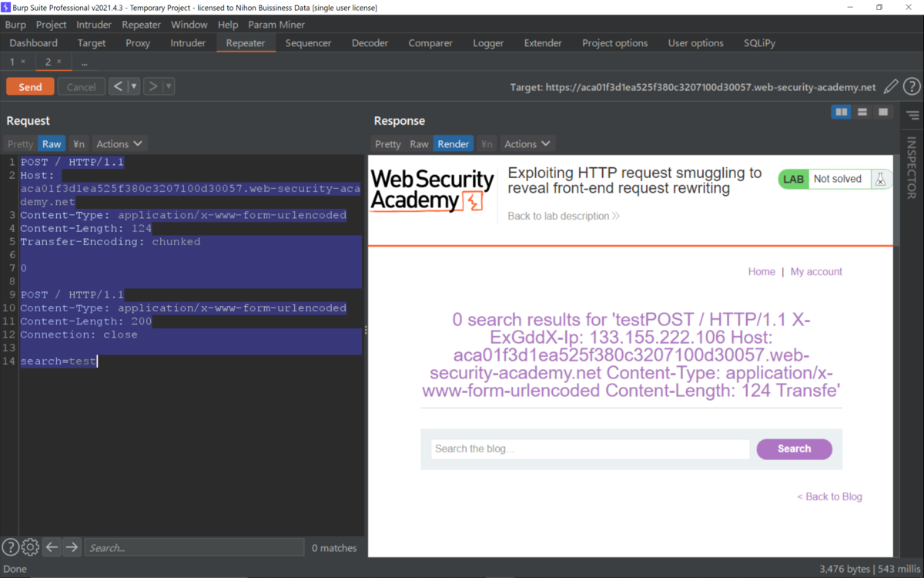Add a new Repeater tab with ...
Screen dimensions: 924x578
(x=84, y=62)
